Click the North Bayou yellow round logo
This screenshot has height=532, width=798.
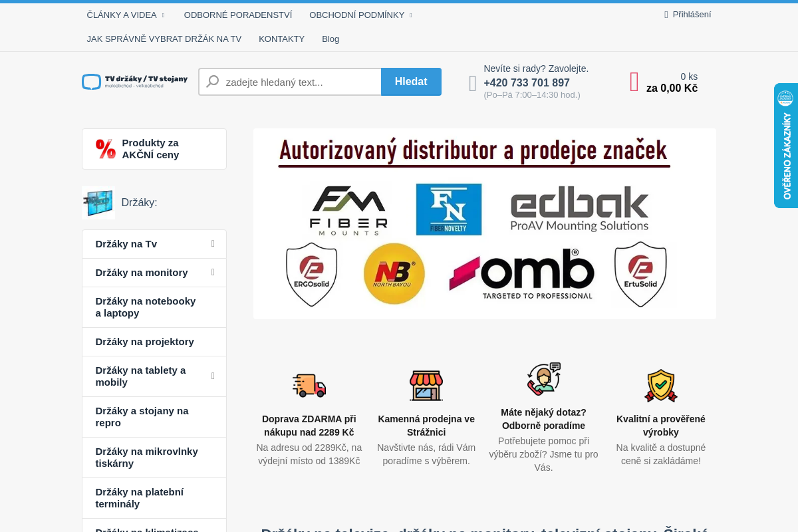pos(394,274)
